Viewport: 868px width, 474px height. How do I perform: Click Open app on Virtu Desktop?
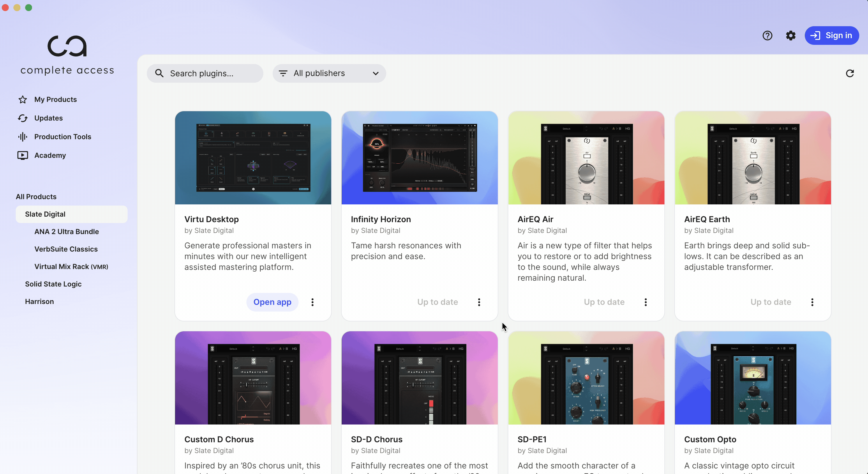pos(272,302)
